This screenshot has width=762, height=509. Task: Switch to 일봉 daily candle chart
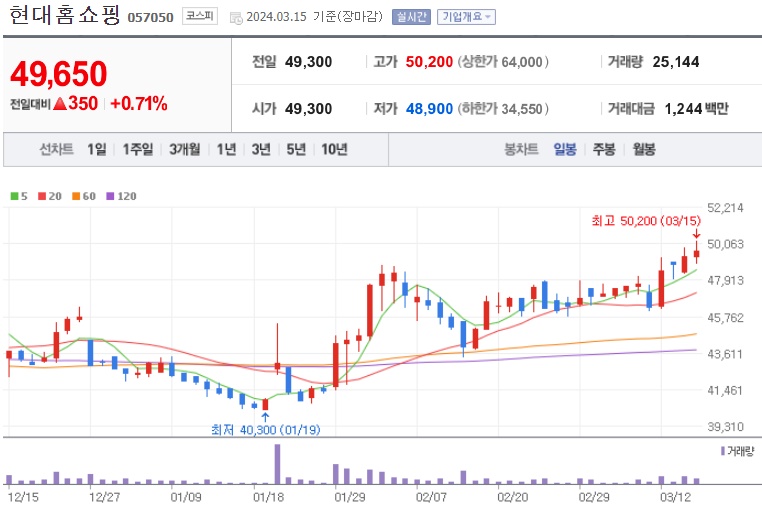click(x=565, y=149)
